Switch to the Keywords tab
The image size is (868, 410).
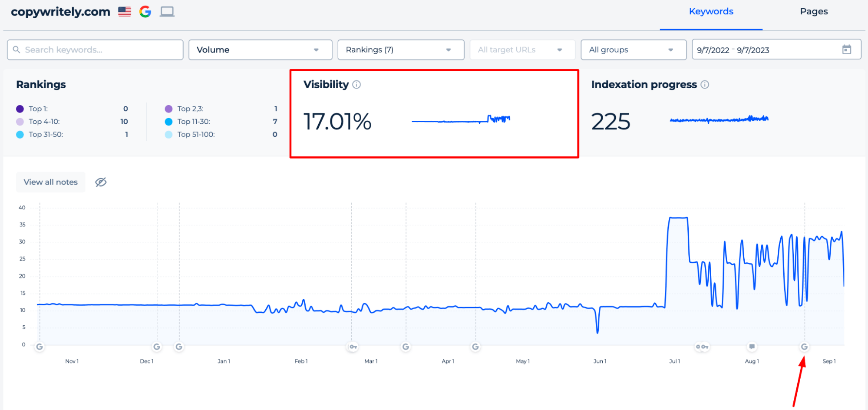[x=711, y=12]
